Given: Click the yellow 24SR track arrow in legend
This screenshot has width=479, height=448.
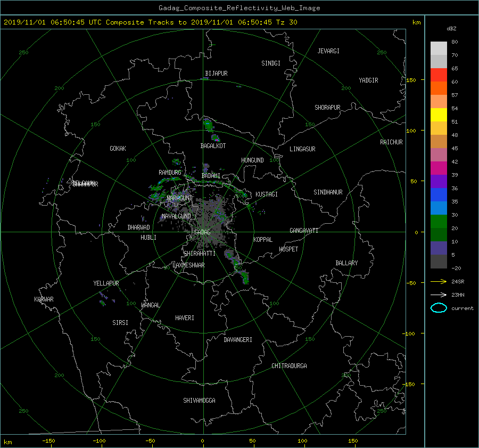Looking at the screenshot, I should (x=439, y=281).
